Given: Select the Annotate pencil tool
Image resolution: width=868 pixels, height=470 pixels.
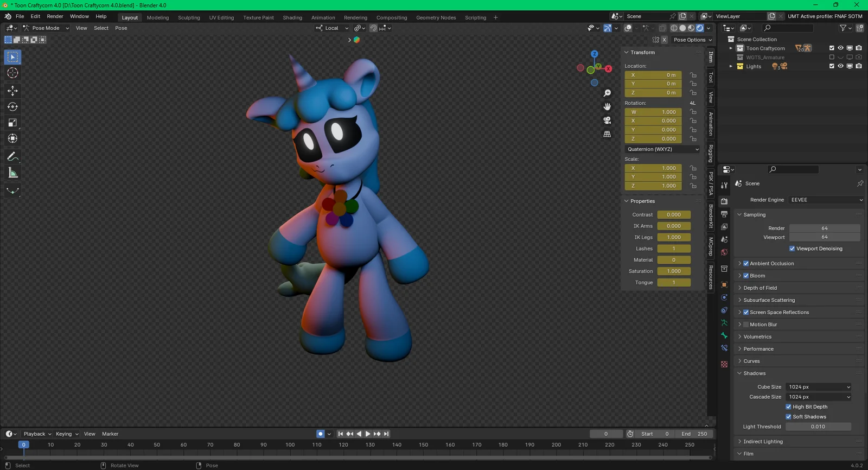Looking at the screenshot, I should click(12, 157).
